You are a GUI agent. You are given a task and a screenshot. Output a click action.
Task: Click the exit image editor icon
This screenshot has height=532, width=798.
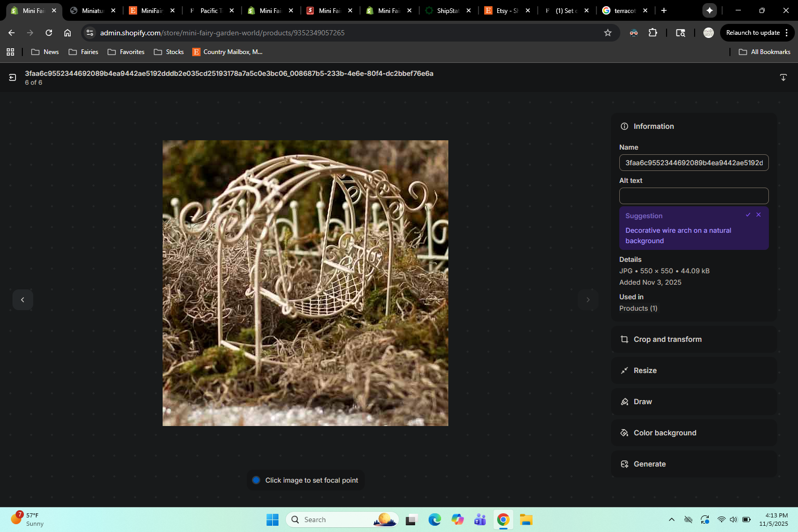(x=12, y=77)
